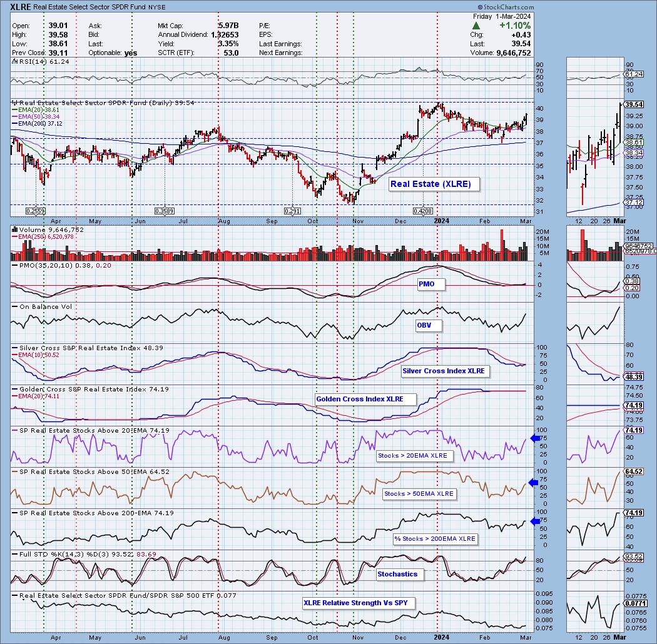Image resolution: width=657 pixels, height=644 pixels.
Task: Click the 0.0771 relative strength value tag
Action: [x=635, y=603]
